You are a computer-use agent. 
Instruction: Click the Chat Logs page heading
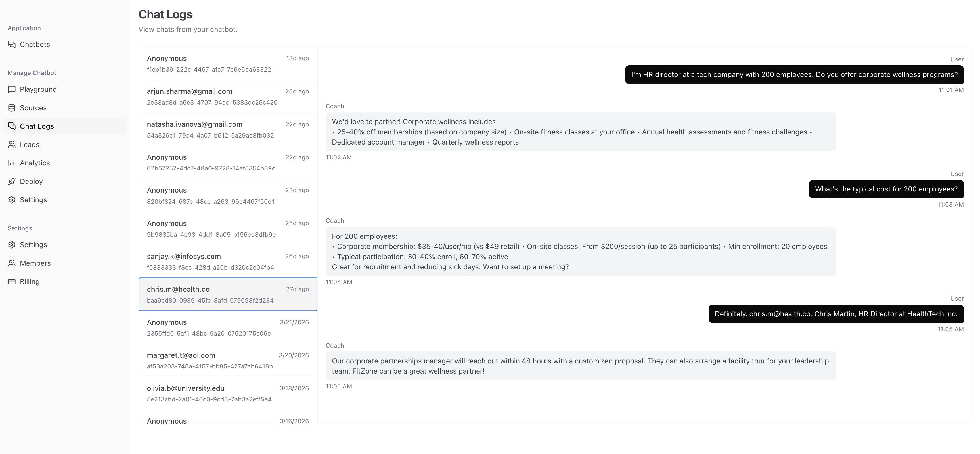[x=165, y=14]
